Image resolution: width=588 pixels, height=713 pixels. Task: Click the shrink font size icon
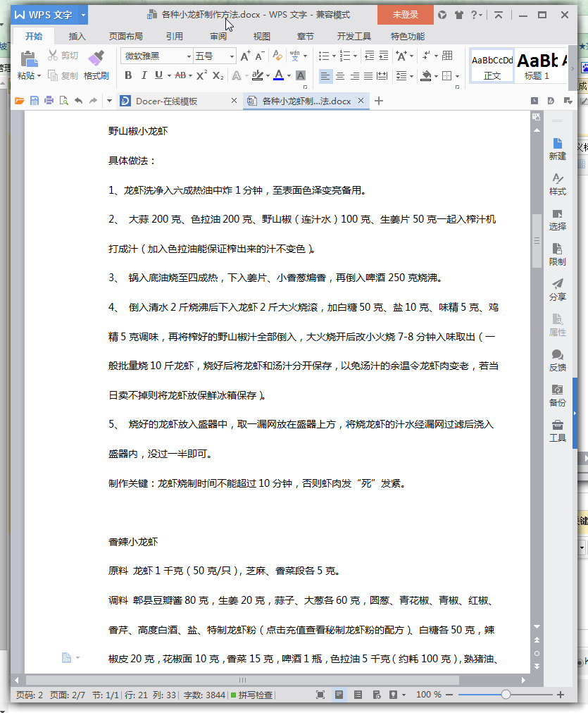[259, 56]
